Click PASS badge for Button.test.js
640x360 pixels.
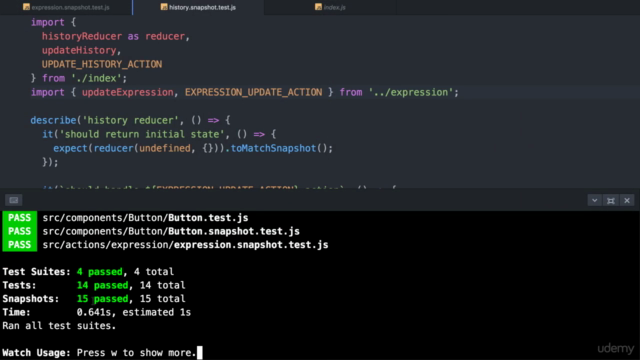pos(20,218)
